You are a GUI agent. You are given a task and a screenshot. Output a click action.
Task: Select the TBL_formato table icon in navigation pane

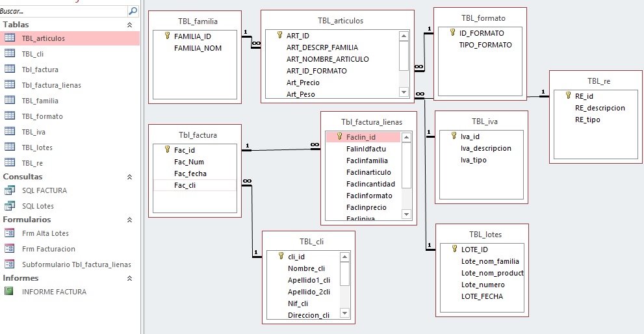[10, 116]
